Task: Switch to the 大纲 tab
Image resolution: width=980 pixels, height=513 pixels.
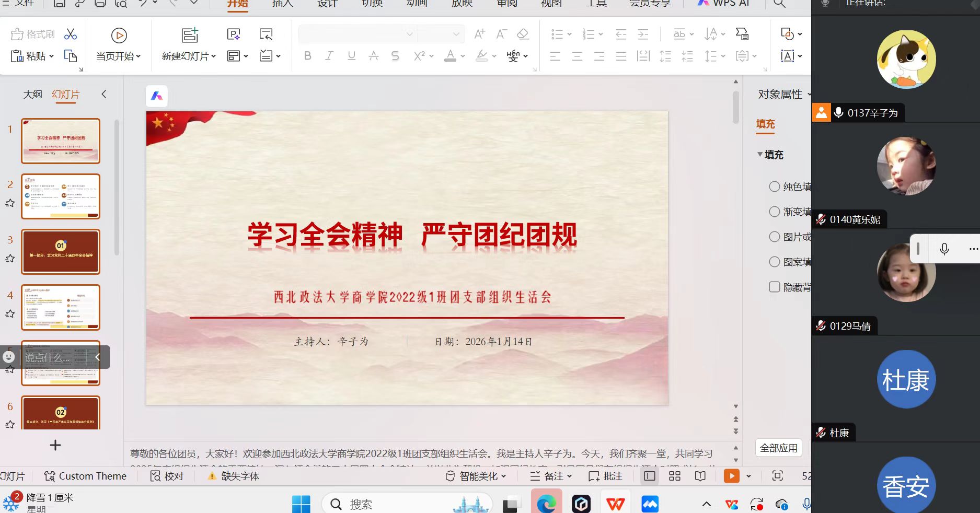Action: [32, 95]
